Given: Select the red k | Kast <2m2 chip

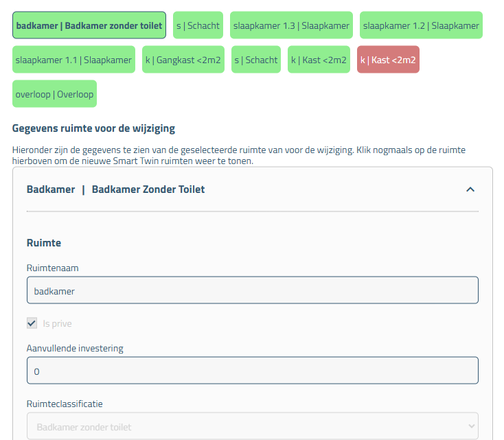Looking at the screenshot, I should (388, 60).
